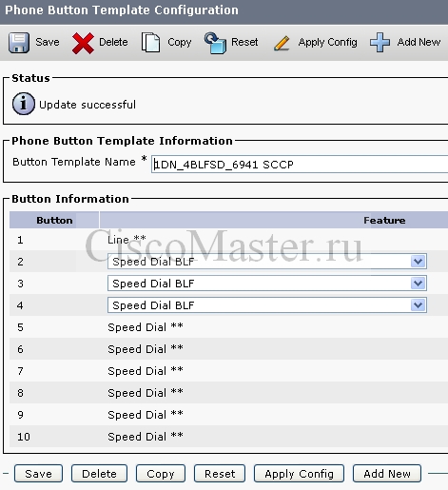Click bottom Save button
448x490 pixels.
pos(38,474)
